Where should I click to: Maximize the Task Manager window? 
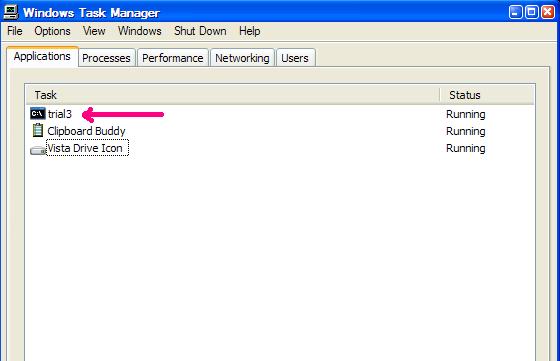click(x=531, y=12)
